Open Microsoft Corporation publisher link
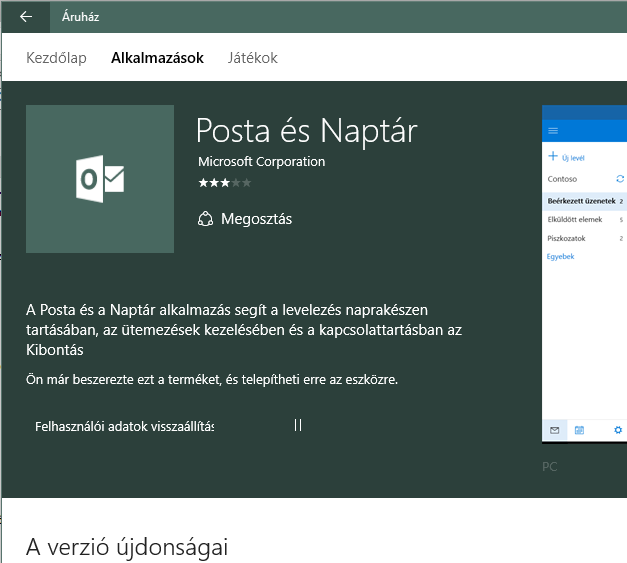The height and width of the screenshot is (563, 627). point(262,162)
